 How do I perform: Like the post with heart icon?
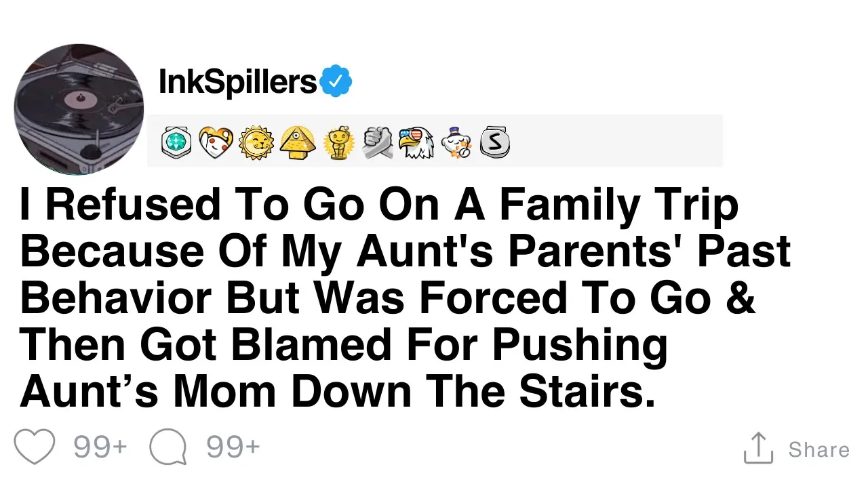click(35, 447)
